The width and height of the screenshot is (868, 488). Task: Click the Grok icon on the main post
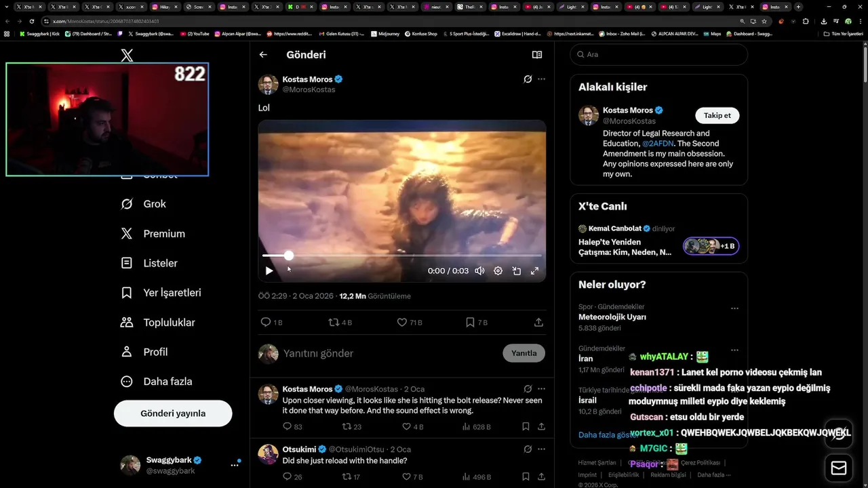528,79
